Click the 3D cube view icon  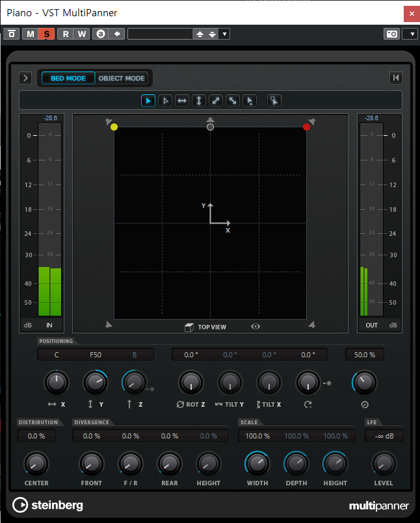(x=189, y=327)
